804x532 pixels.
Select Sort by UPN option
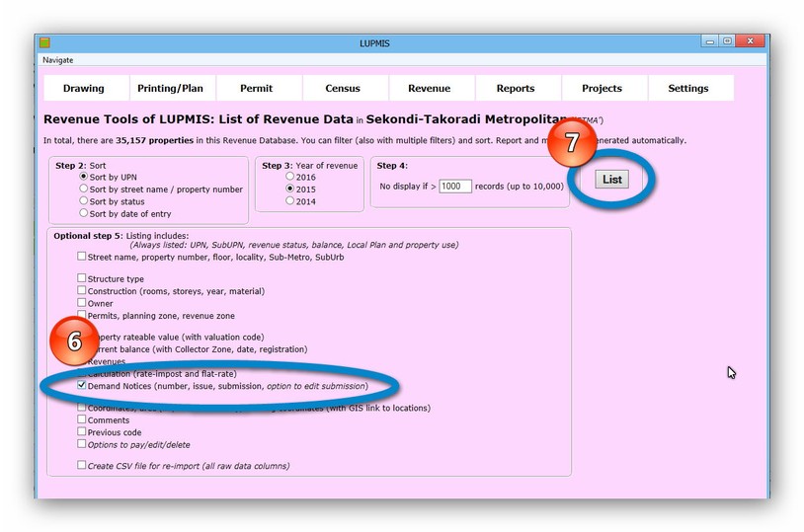pyautogui.click(x=84, y=177)
